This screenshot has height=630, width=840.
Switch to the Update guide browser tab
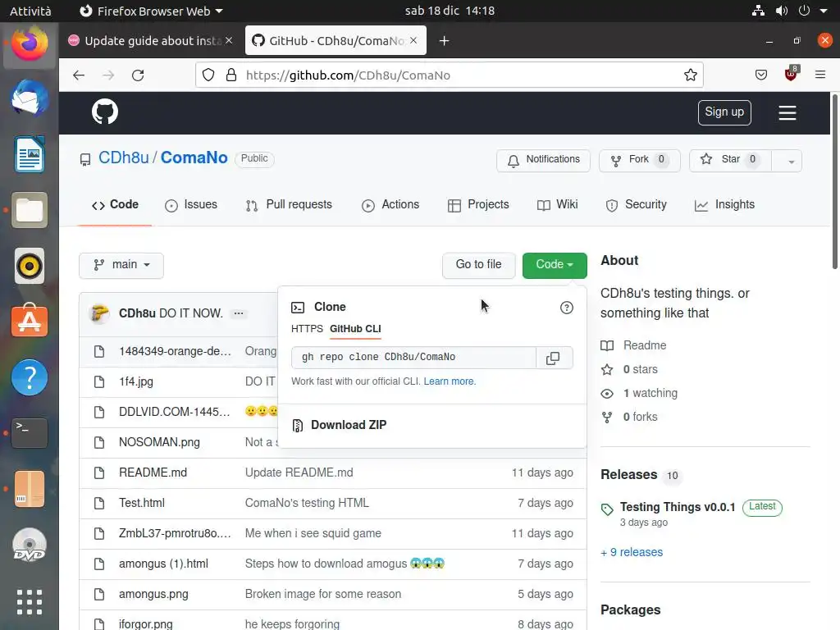(x=152, y=41)
